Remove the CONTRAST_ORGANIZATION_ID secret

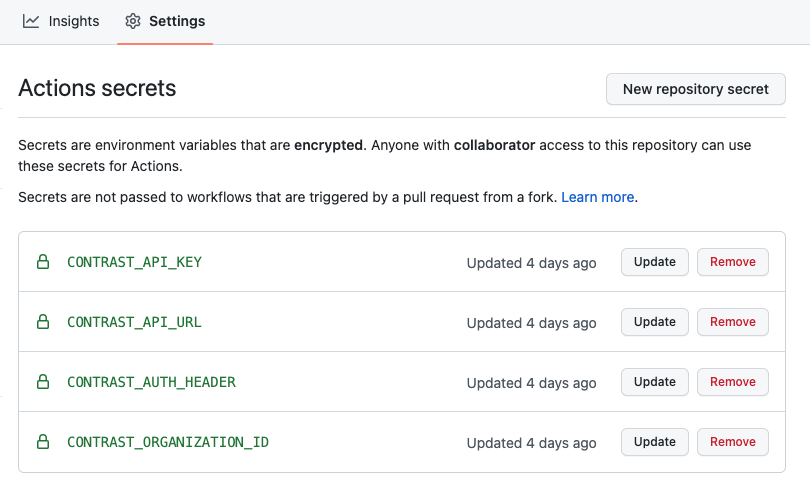pos(732,442)
